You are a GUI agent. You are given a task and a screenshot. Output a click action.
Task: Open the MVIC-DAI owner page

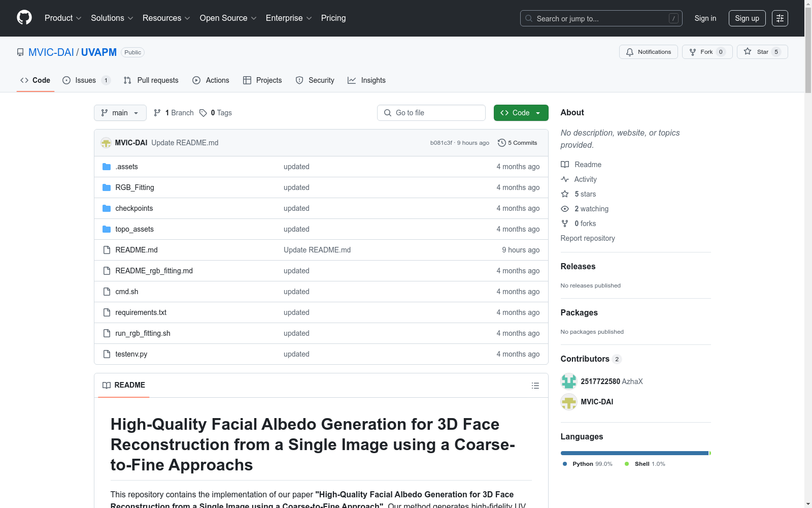pyautogui.click(x=51, y=52)
